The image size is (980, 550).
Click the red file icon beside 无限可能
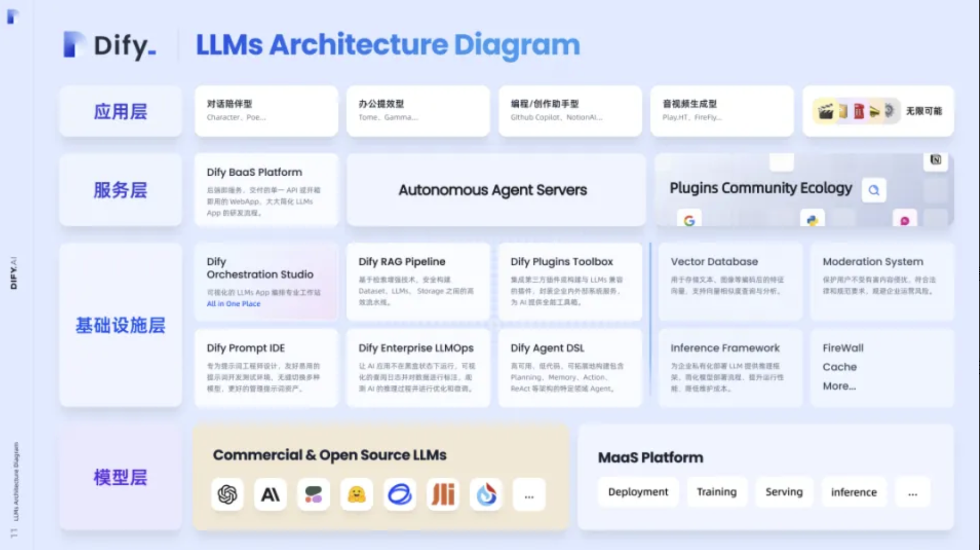click(859, 111)
